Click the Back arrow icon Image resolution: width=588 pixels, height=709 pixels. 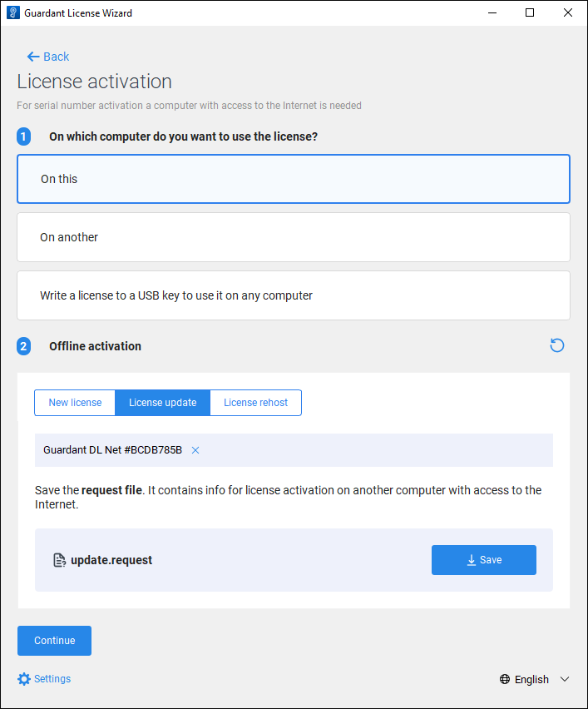(33, 57)
